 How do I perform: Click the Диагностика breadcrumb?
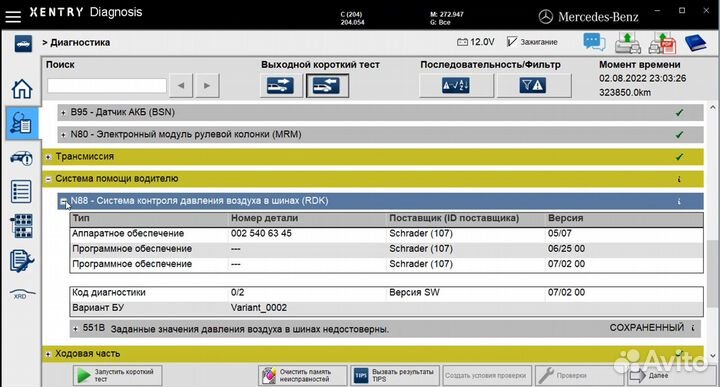80,42
